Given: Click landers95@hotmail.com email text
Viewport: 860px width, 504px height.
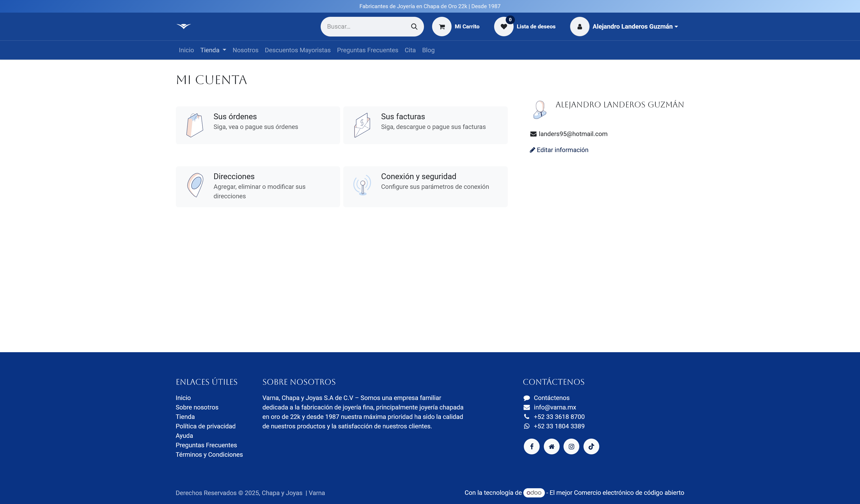Looking at the screenshot, I should (573, 134).
